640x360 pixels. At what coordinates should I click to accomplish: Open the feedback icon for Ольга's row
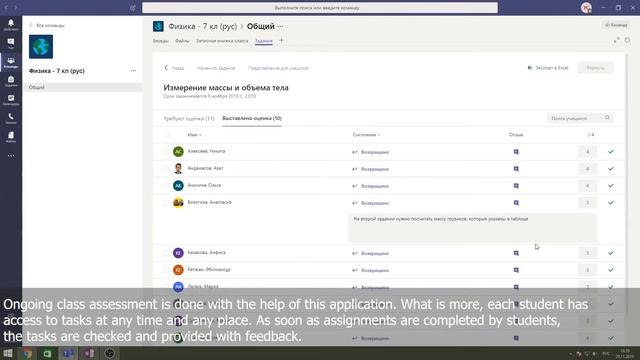[516, 186]
